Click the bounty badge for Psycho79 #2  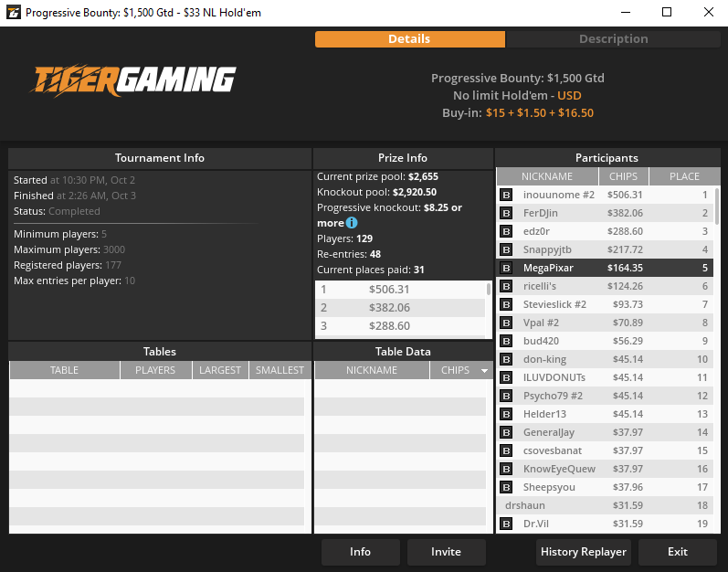coord(506,396)
